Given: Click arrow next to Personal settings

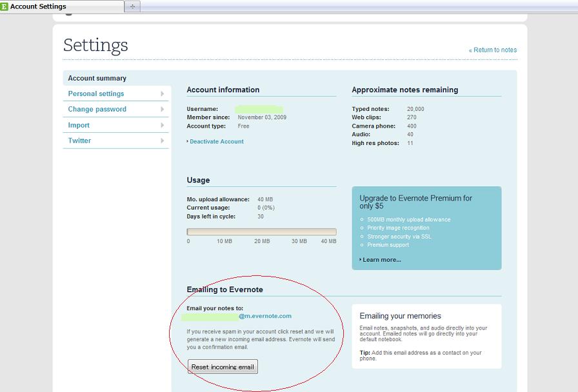Looking at the screenshot, I should coord(162,93).
